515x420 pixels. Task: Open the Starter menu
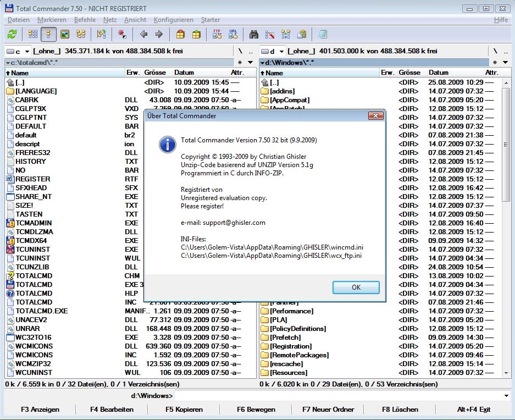tap(210, 20)
